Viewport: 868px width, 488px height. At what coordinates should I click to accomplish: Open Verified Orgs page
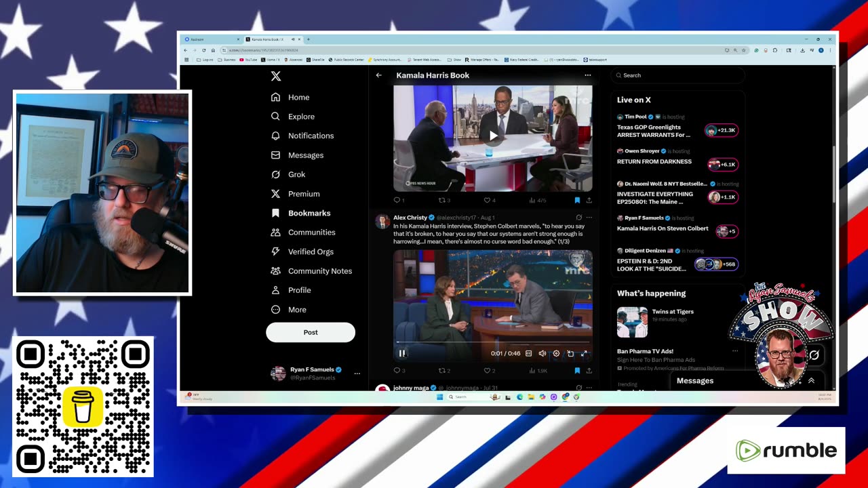click(x=302, y=251)
